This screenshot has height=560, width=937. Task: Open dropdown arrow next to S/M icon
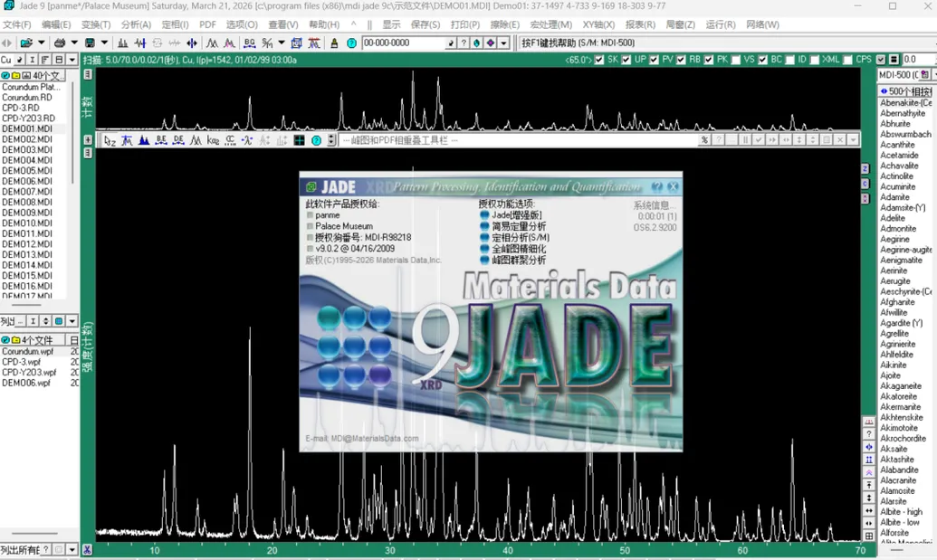(282, 43)
